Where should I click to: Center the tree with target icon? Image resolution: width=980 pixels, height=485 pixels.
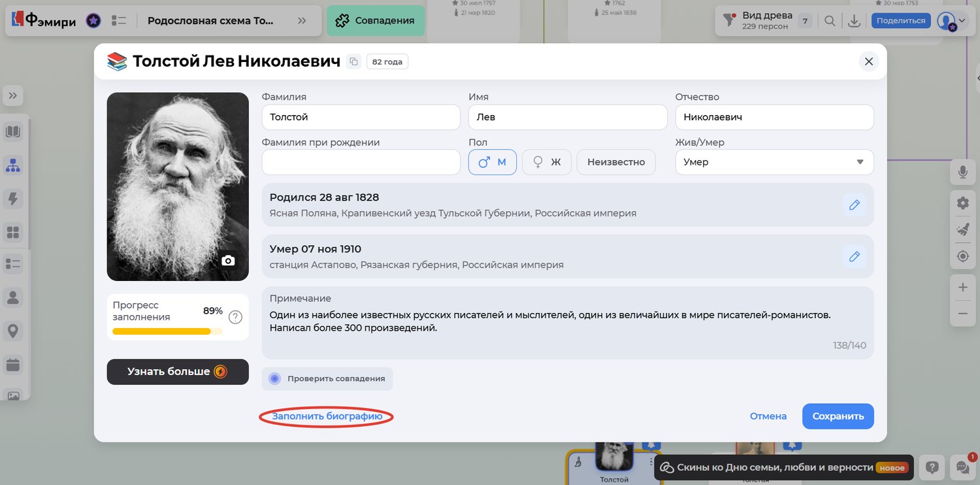click(962, 256)
